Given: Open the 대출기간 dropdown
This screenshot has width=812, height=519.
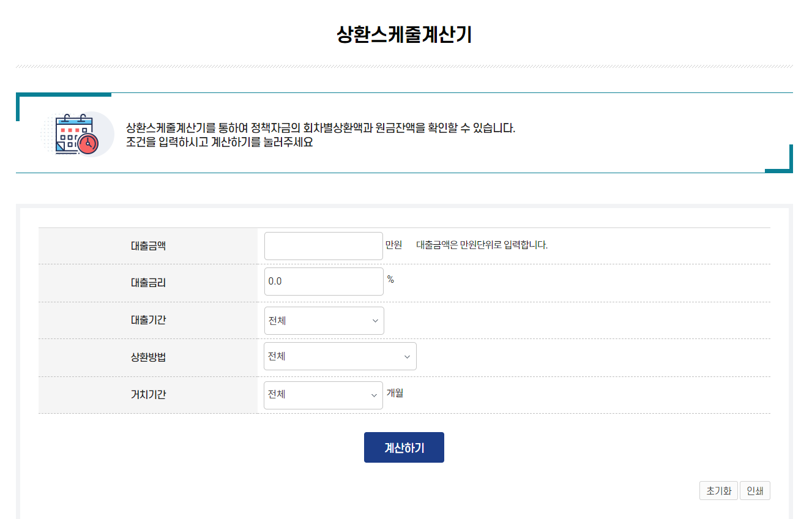Looking at the screenshot, I should tap(323, 320).
